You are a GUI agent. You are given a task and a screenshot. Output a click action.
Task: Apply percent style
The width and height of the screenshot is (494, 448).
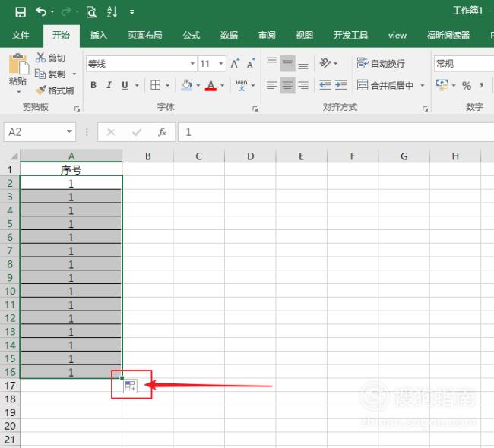467,85
